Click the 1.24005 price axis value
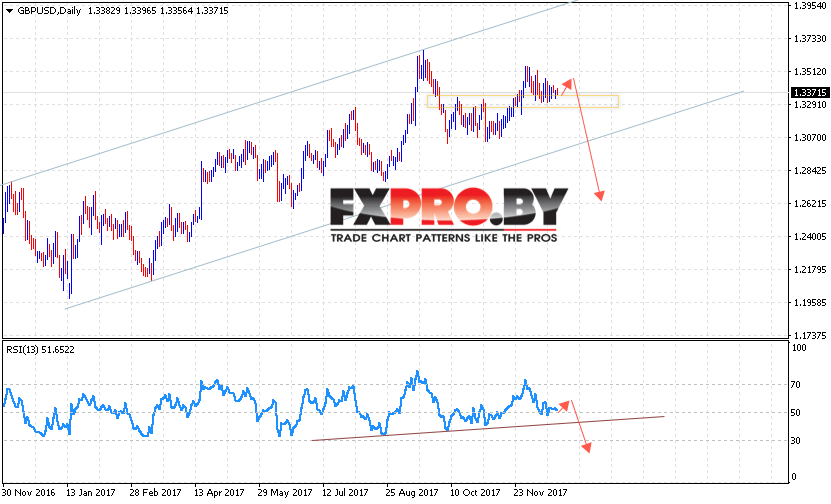Screen dimensions: 831x504 click(810, 236)
